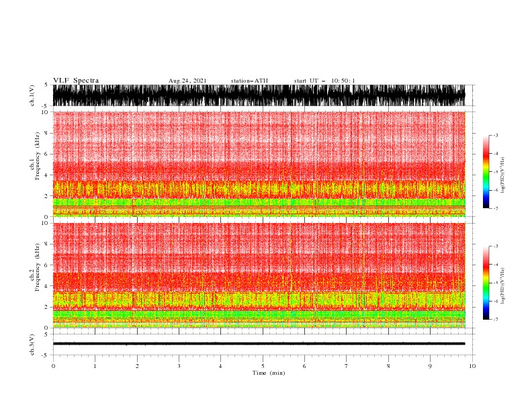Image resolution: width=532 pixels, height=411 pixels.
Task: Click the ch.3 flat waveform trace
Action: coord(259,344)
